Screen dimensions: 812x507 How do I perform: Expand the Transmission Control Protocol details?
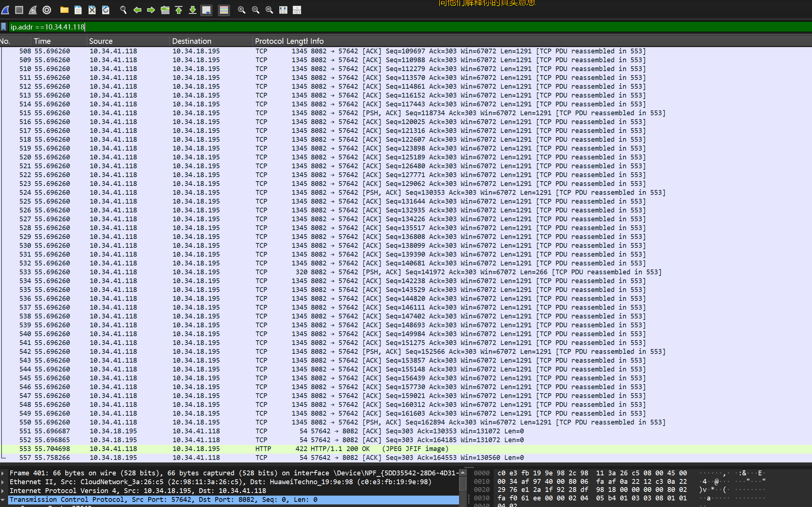(x=4, y=499)
